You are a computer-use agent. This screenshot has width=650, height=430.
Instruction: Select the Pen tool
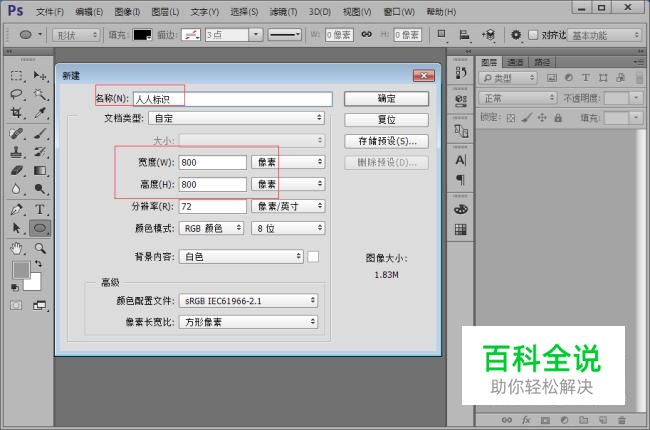(16, 209)
